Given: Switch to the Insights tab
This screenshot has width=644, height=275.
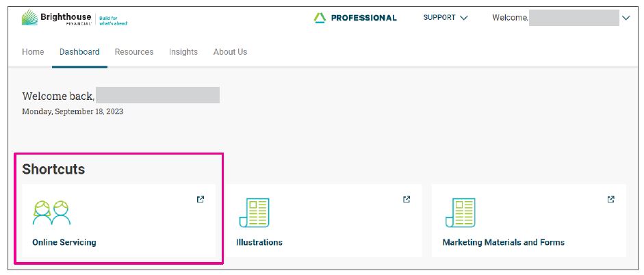Looking at the screenshot, I should pyautogui.click(x=183, y=52).
